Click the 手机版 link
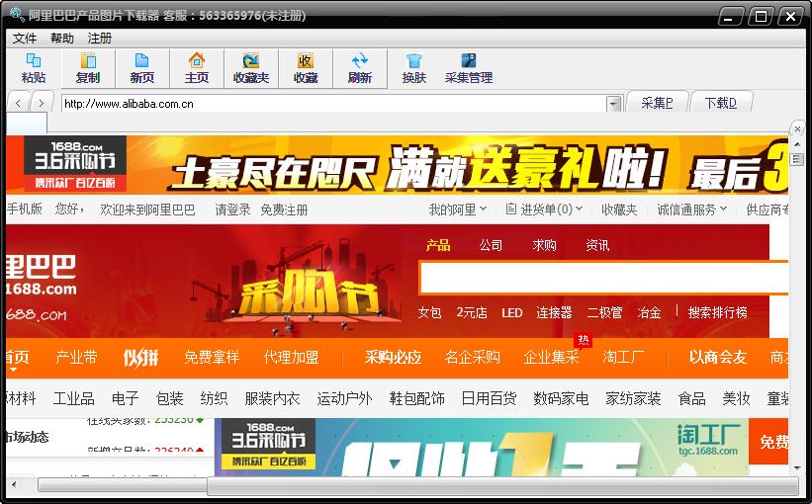Image resolution: width=812 pixels, height=504 pixels. pyautogui.click(x=24, y=209)
